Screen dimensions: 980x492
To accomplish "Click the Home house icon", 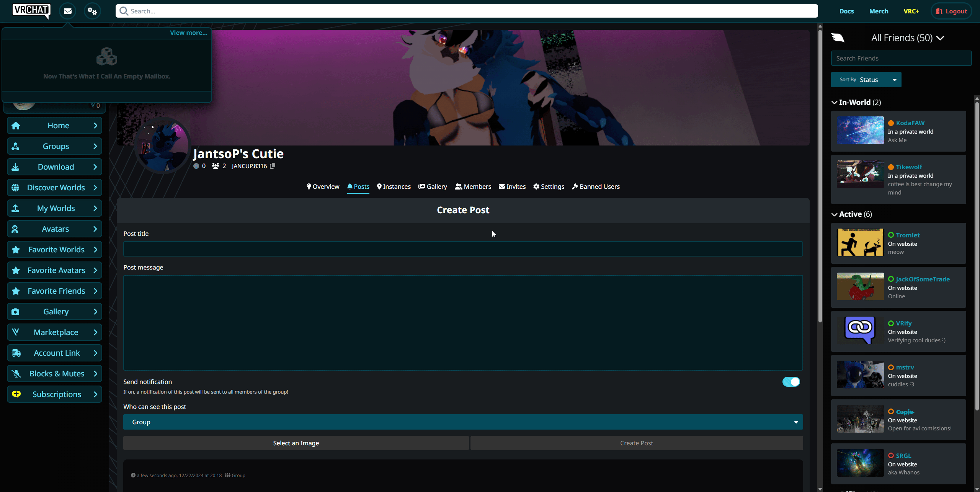I will pos(16,126).
